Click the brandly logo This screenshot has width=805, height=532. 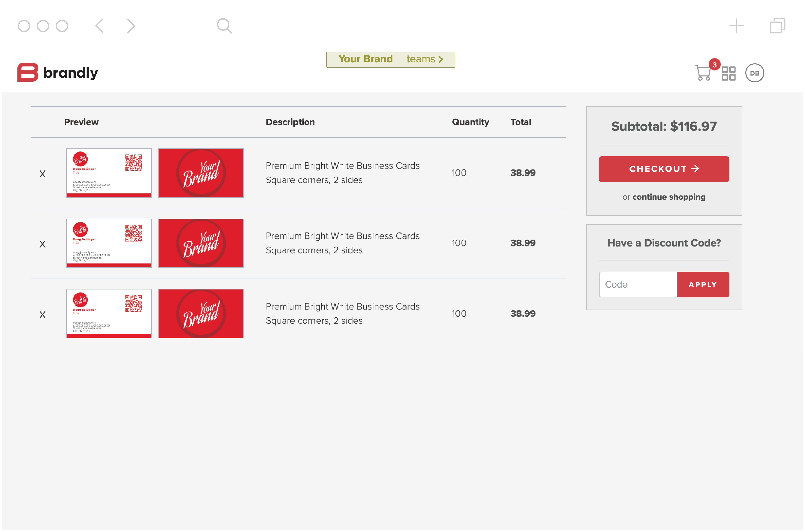58,72
